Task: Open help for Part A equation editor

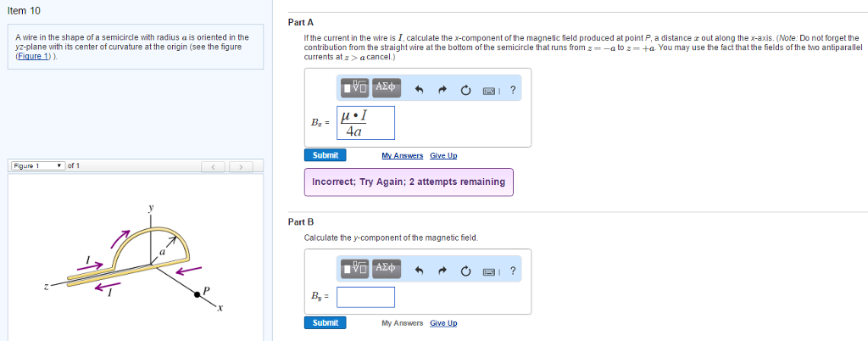Action: click(514, 88)
